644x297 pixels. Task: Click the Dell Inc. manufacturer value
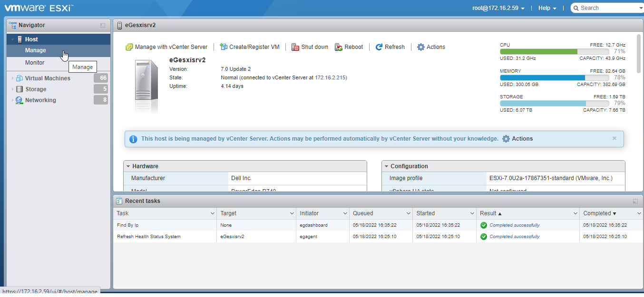coord(241,178)
